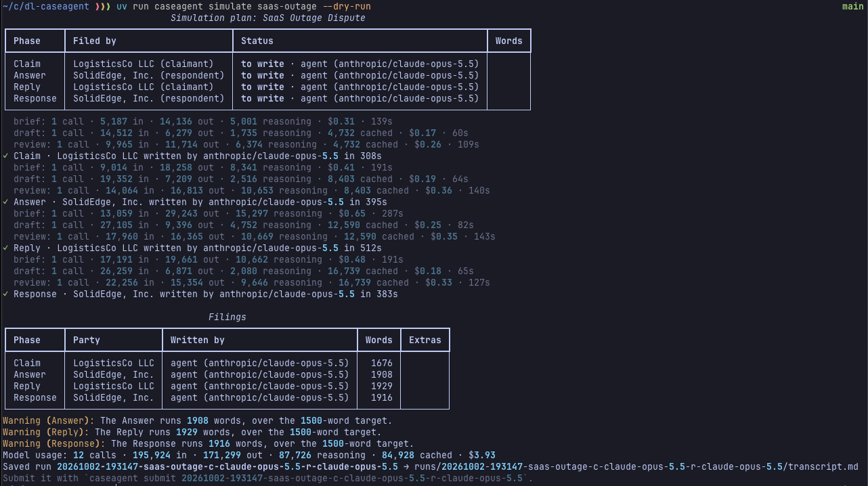Click '383s' in the Response completion line
Image resolution: width=868 pixels, height=486 pixels.
(x=387, y=294)
